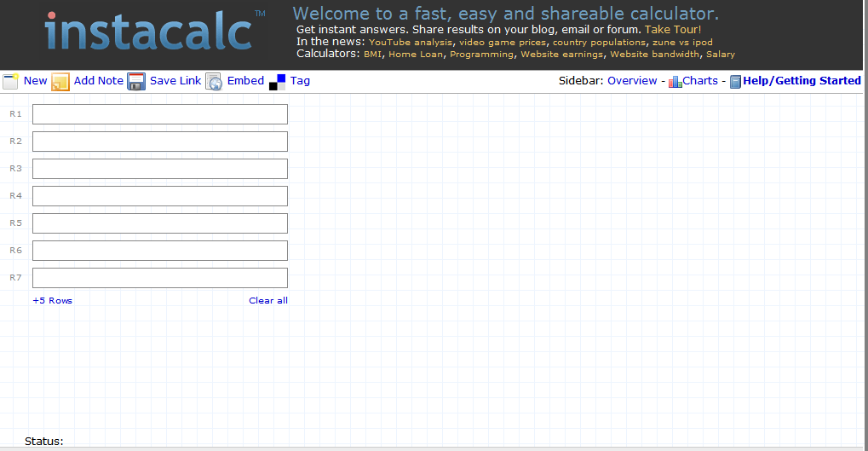Focus the R2 input field
The width and height of the screenshot is (868, 451).
tap(160, 142)
